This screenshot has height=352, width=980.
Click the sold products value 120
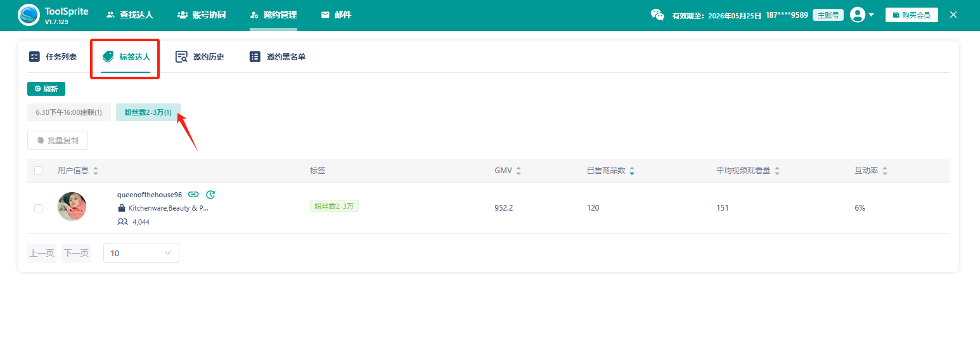(x=593, y=208)
